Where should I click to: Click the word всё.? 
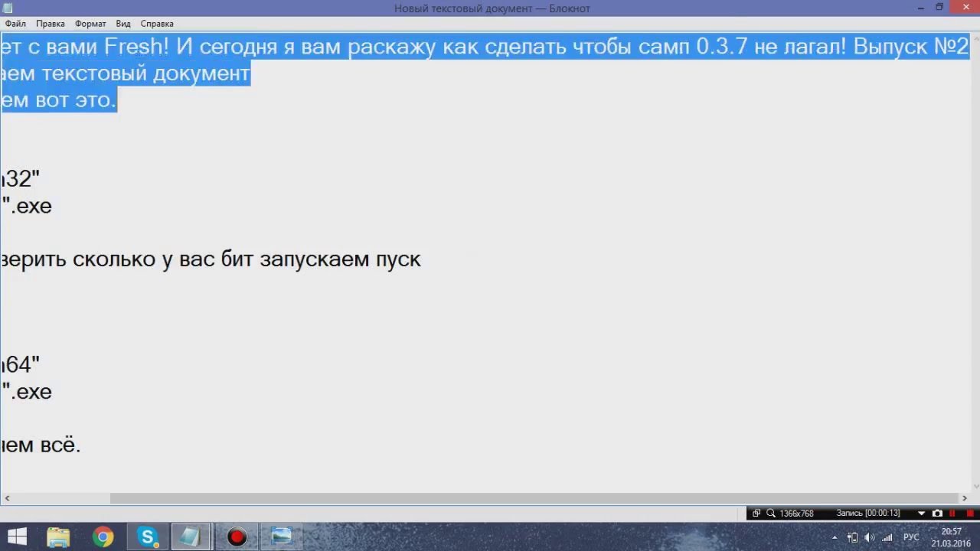(60, 444)
